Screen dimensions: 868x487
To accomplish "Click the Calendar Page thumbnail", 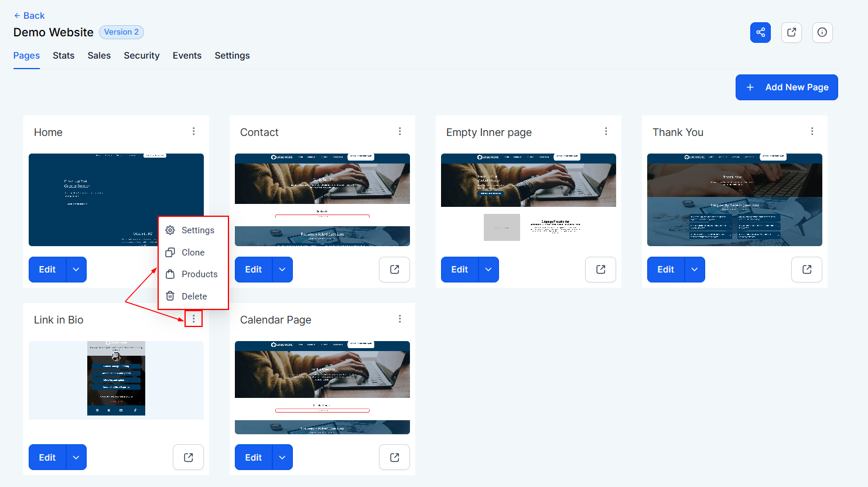I will click(x=322, y=387).
